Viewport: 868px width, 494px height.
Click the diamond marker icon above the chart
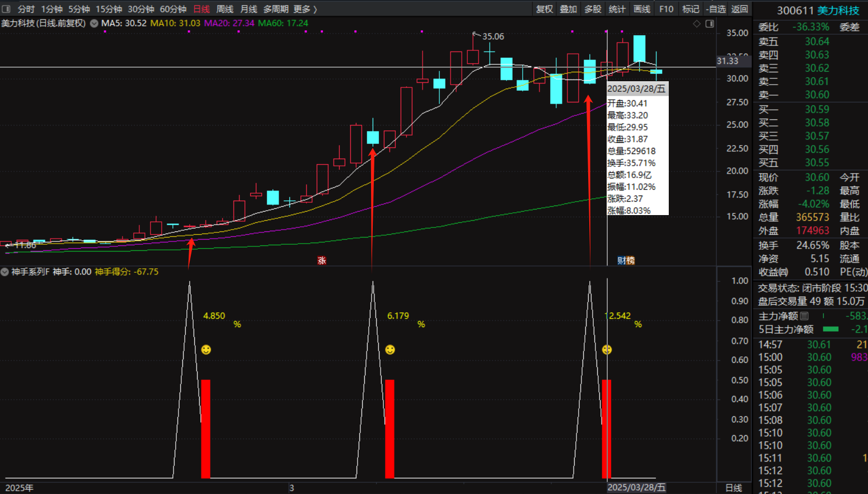697,24
